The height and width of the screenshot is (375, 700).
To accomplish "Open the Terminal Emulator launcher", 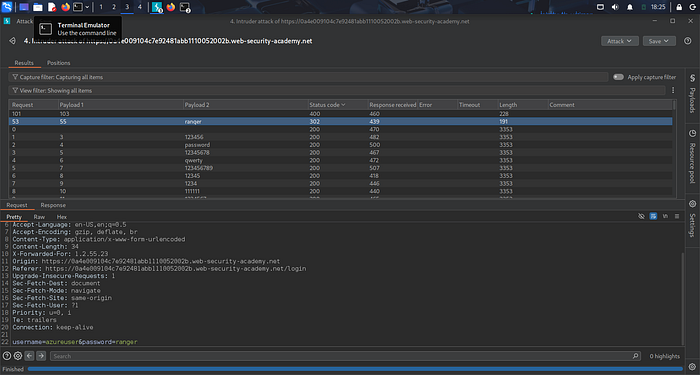I will pyautogui.click(x=78, y=7).
